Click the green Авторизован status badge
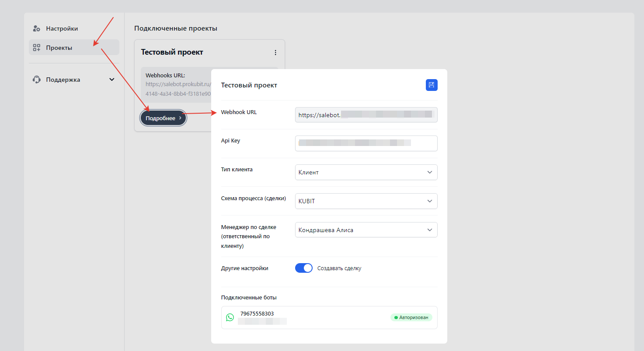The width and height of the screenshot is (644, 351). click(x=411, y=317)
